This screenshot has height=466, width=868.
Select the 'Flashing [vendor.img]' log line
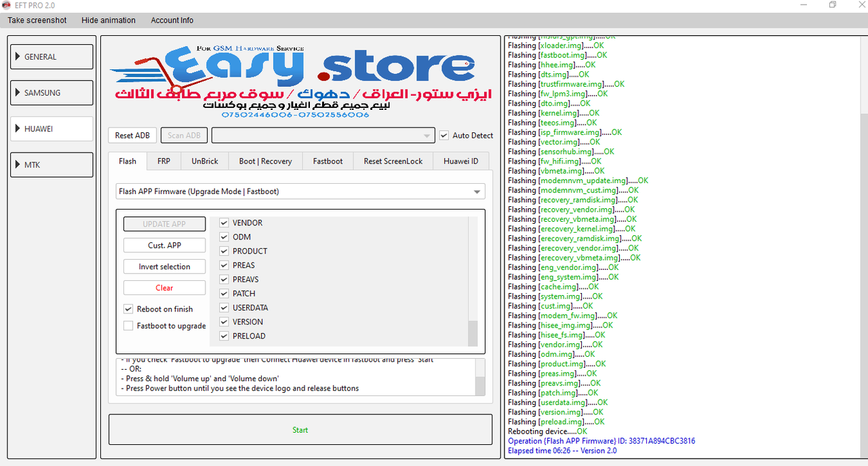[x=555, y=345]
